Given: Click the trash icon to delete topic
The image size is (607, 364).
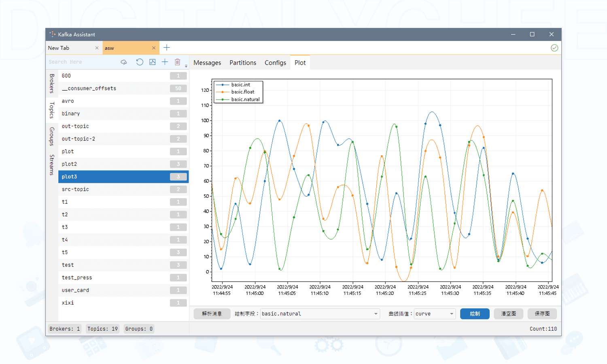Looking at the screenshot, I should tap(177, 62).
